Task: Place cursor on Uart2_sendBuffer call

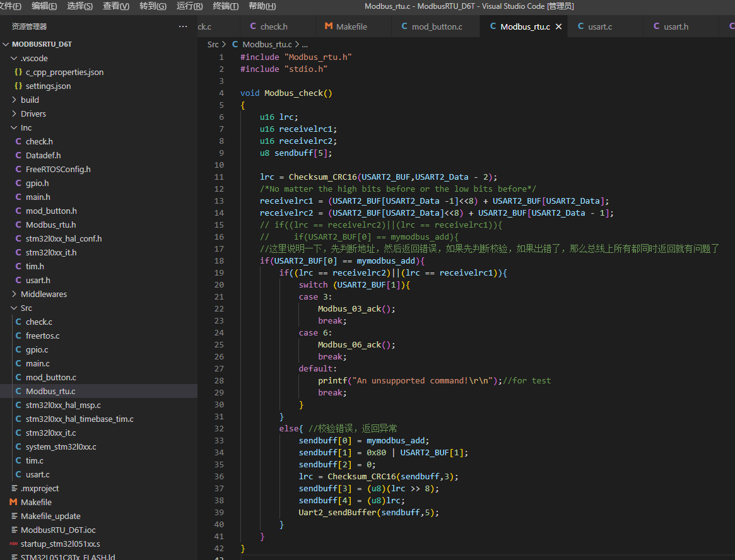Action: 337,513
